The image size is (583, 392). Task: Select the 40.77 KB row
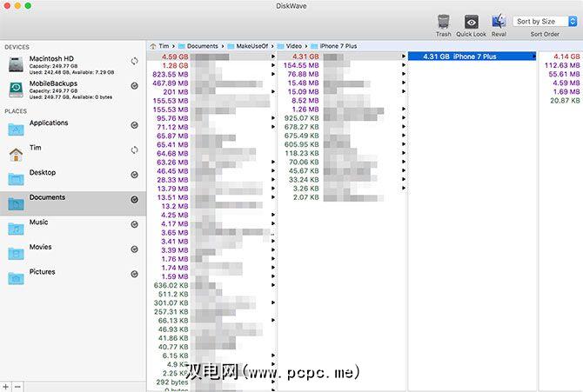(212, 347)
